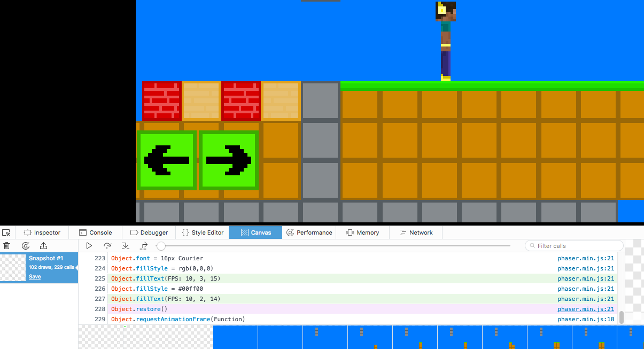Open the phaser.min.js:18 source link
Screen dimensions: 644x349
click(586, 319)
